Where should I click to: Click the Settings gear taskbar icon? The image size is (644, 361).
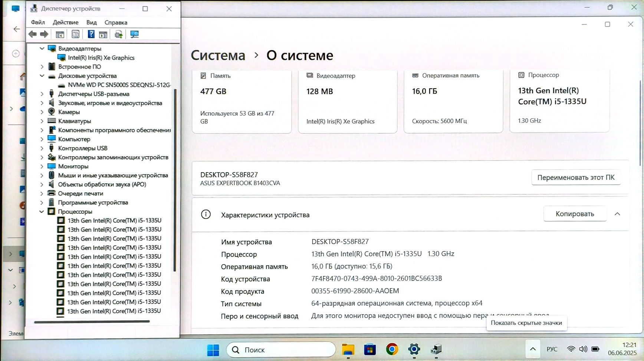coord(414,349)
